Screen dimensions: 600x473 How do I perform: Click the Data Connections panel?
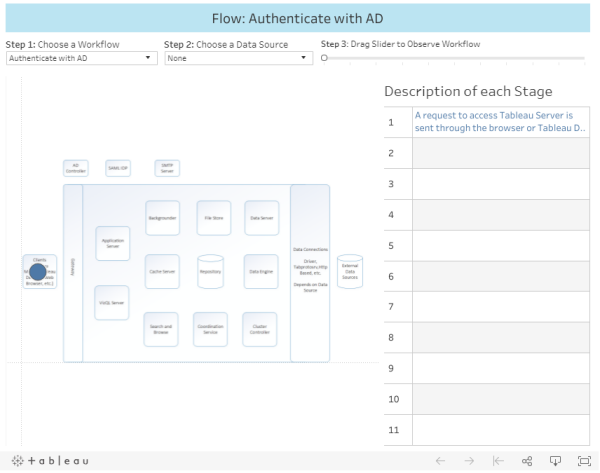(x=310, y=273)
